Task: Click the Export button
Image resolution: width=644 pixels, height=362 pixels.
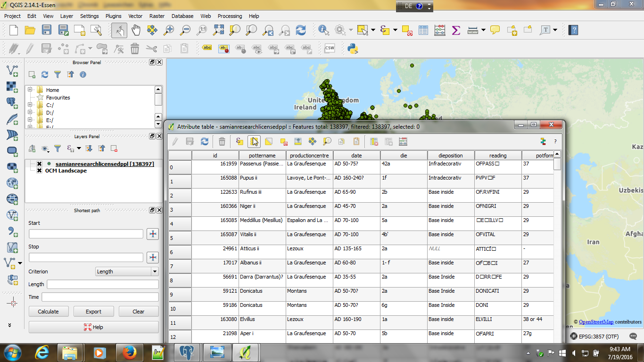Action: (93, 312)
